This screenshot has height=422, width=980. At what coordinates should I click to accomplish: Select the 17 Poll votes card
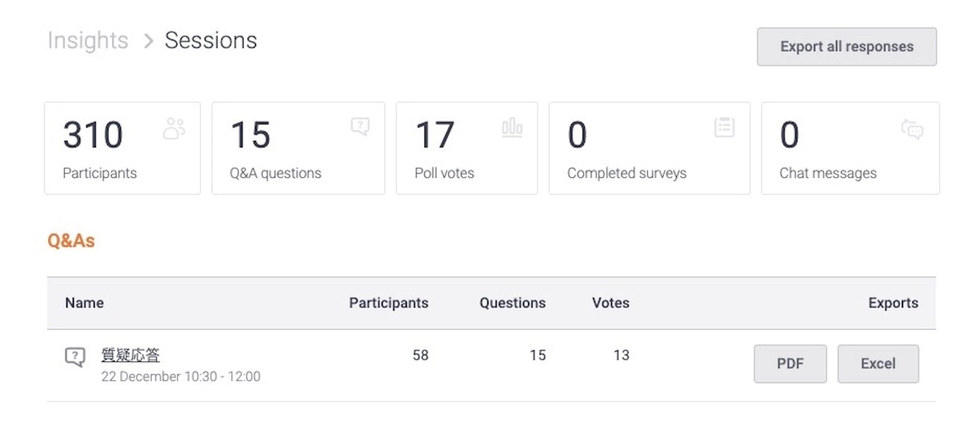(x=467, y=148)
